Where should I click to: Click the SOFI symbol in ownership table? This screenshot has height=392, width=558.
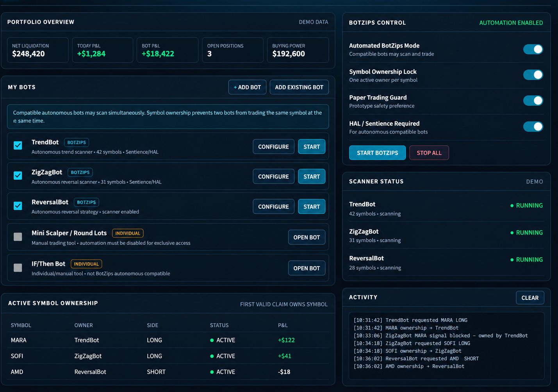click(17, 356)
